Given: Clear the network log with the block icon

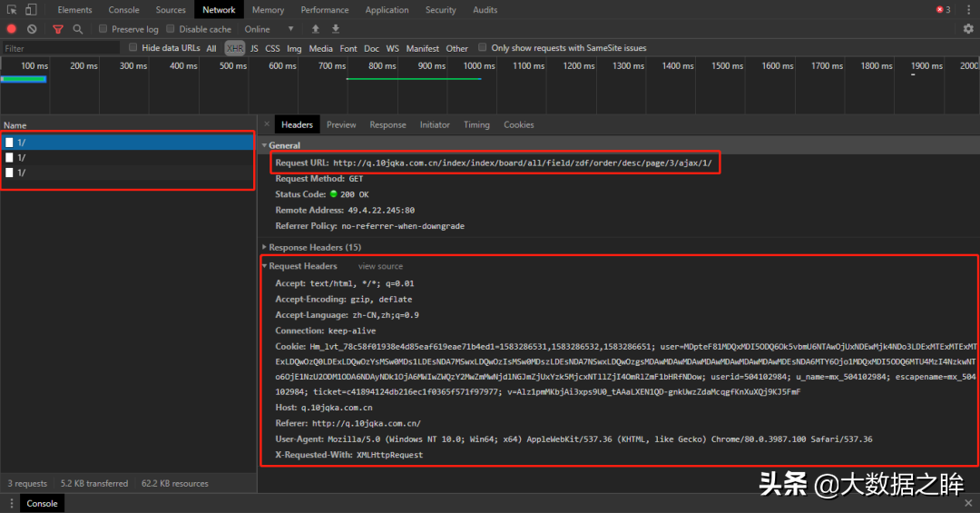Looking at the screenshot, I should [32, 29].
